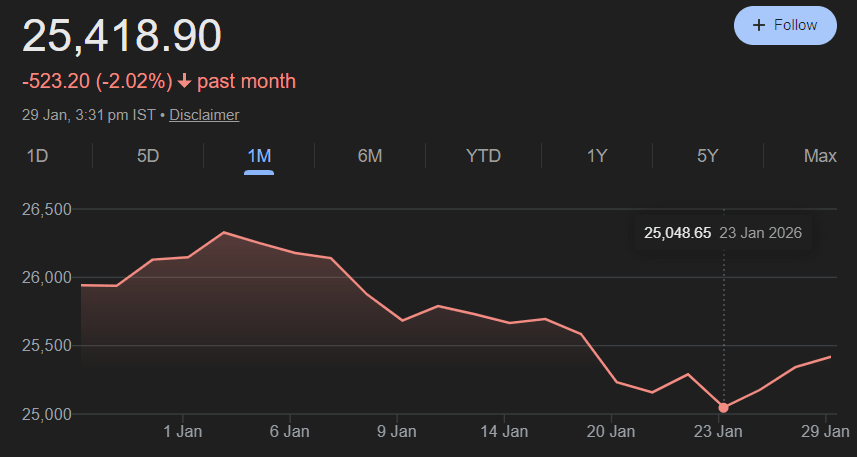Select the 1M range tab

coord(259,156)
